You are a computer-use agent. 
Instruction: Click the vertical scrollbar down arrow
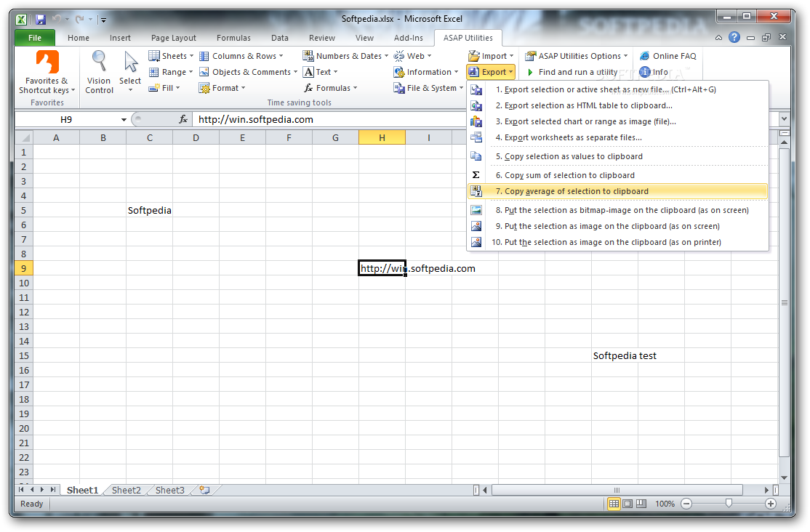784,477
